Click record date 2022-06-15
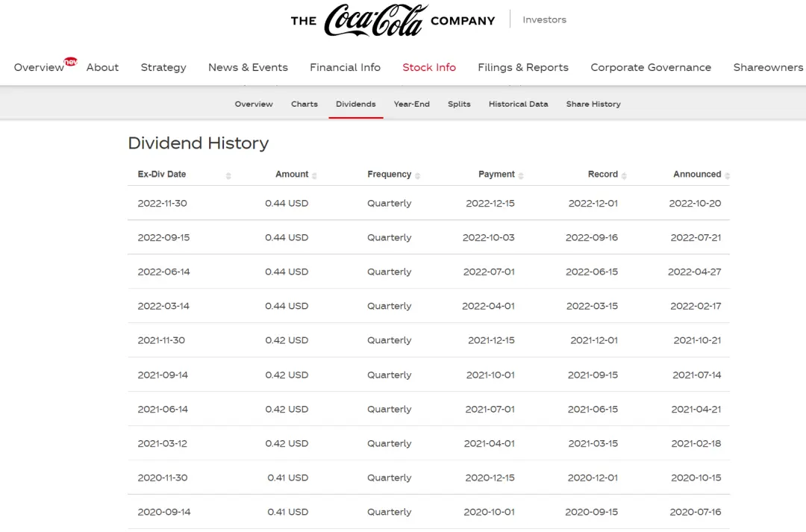The width and height of the screenshot is (806, 532). point(592,272)
